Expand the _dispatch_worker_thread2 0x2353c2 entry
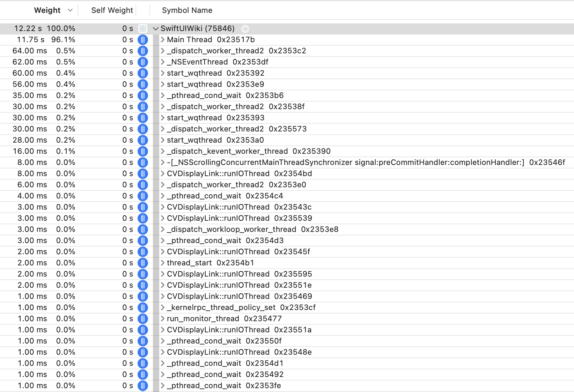574x392 pixels. click(162, 51)
